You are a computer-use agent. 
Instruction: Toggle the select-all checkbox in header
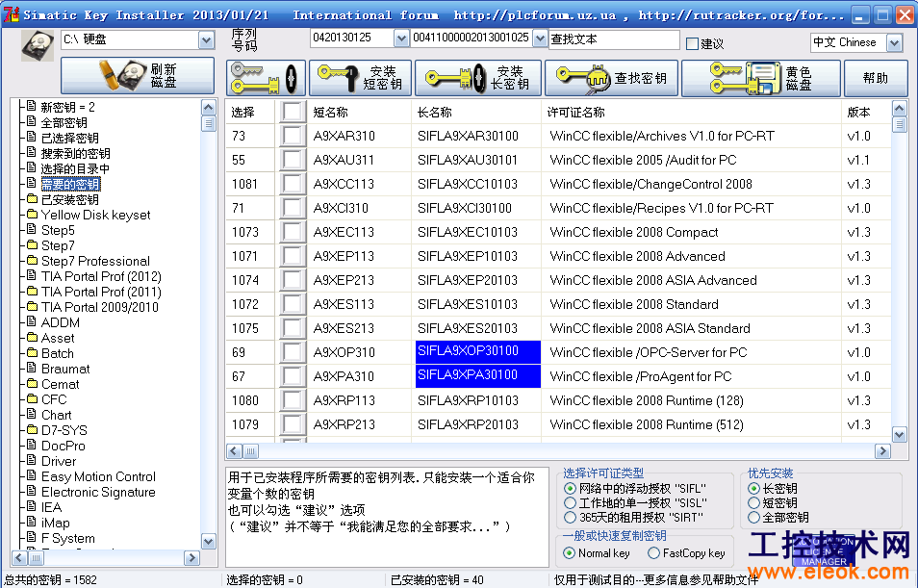(x=292, y=112)
